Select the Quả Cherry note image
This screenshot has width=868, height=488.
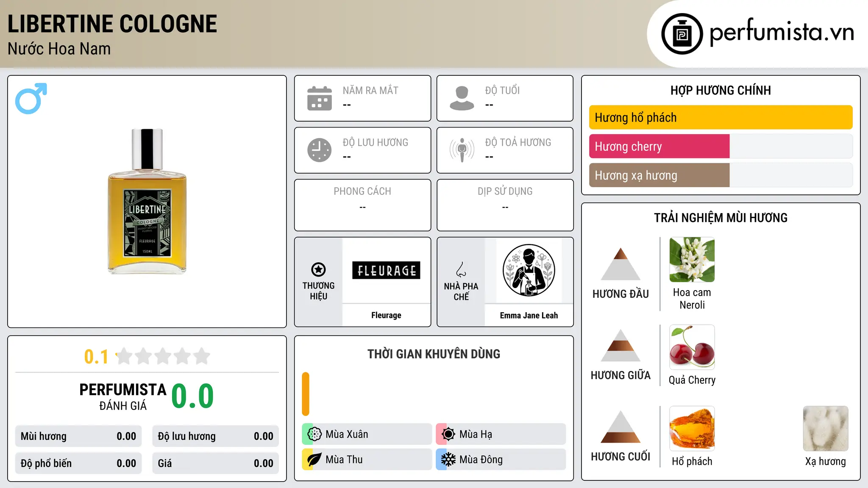692,347
